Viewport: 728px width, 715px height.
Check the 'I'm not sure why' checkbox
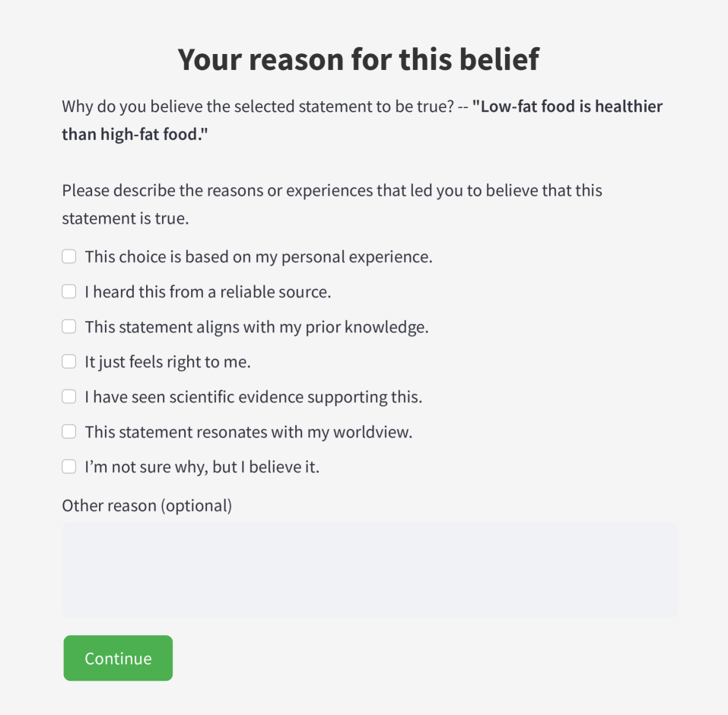pos(69,467)
